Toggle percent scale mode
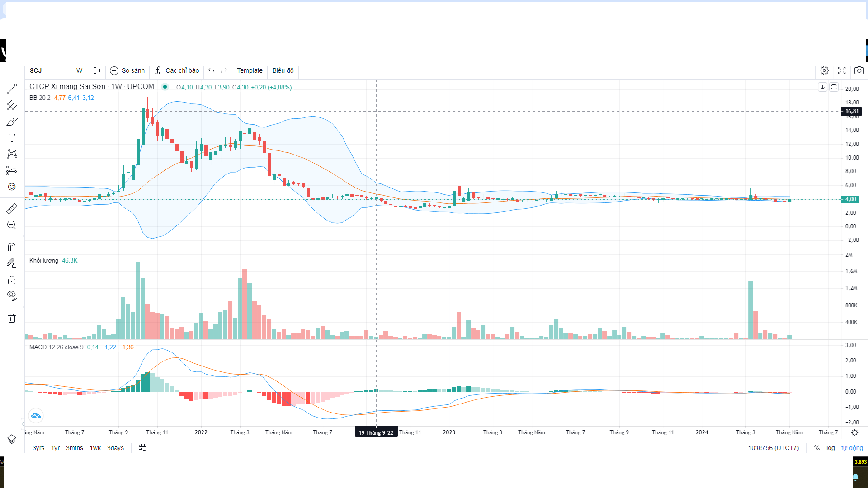This screenshot has height=488, width=868. pos(817,448)
